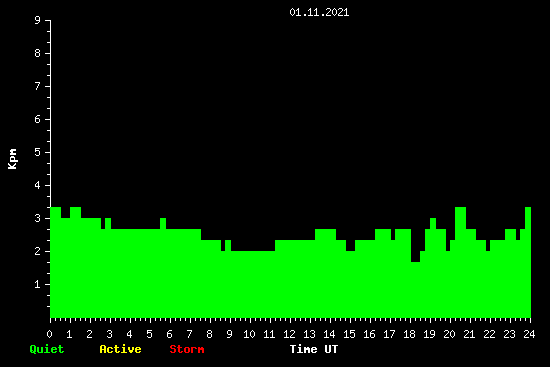The width and height of the screenshot is (550, 367).
Task: Click the Kpm vertical axis label
Action: 12,159
